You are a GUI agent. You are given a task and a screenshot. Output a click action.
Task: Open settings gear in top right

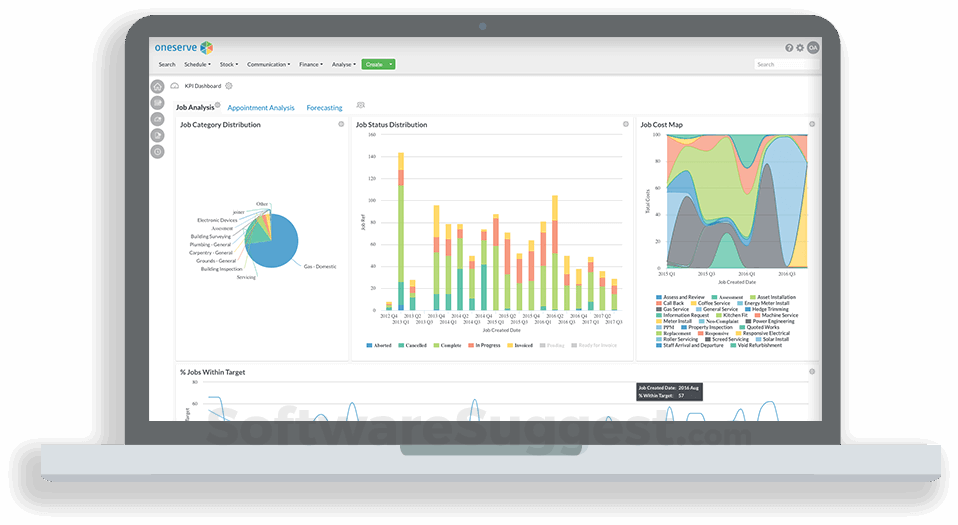tap(800, 48)
